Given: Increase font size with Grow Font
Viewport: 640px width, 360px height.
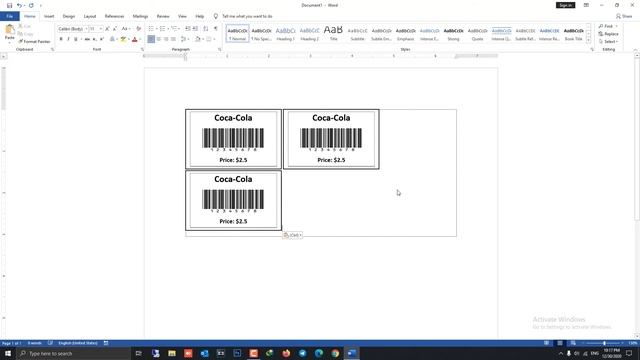Looking at the screenshot, I should (107, 29).
